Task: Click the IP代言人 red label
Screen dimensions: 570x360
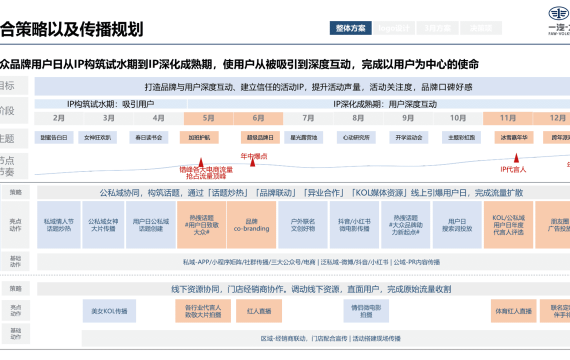Action: tap(513, 169)
